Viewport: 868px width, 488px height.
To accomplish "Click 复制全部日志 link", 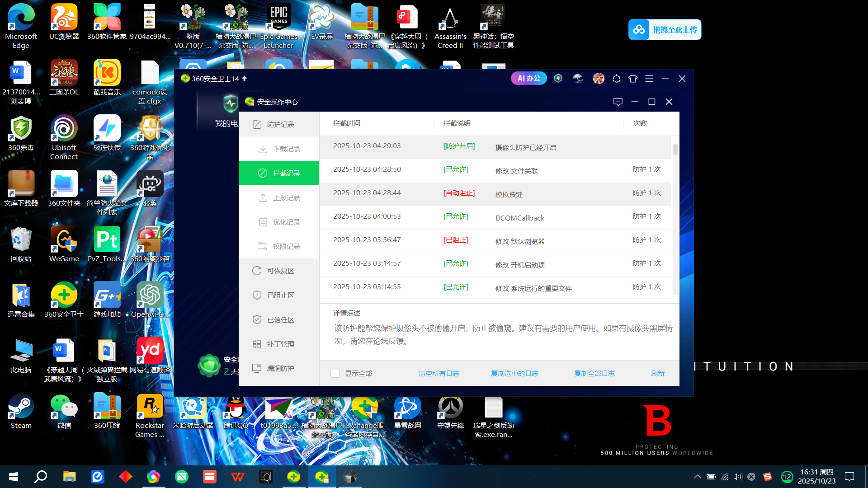I will [x=594, y=373].
